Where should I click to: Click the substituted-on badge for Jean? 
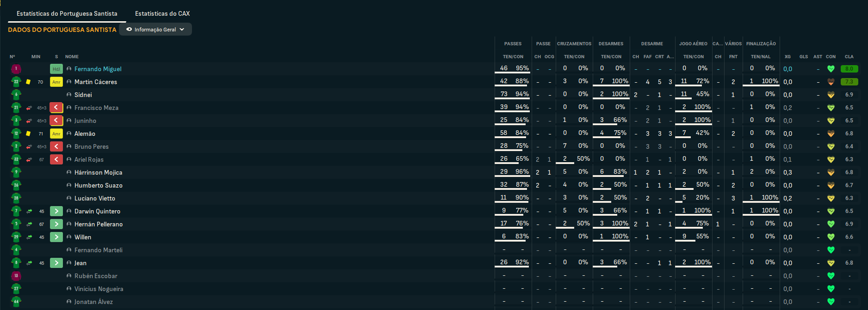[56, 263]
